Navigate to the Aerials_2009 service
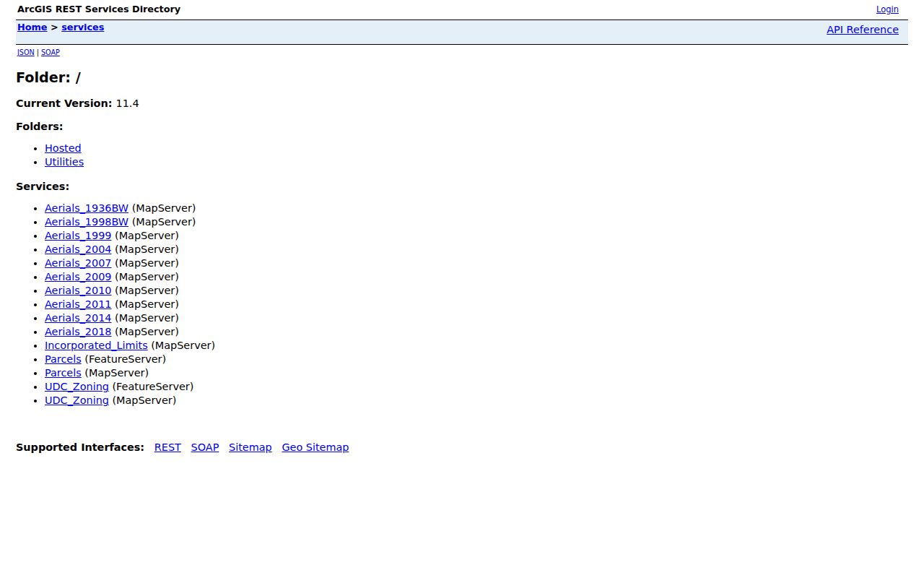This screenshot has height=578, width=924. pyautogui.click(x=78, y=277)
